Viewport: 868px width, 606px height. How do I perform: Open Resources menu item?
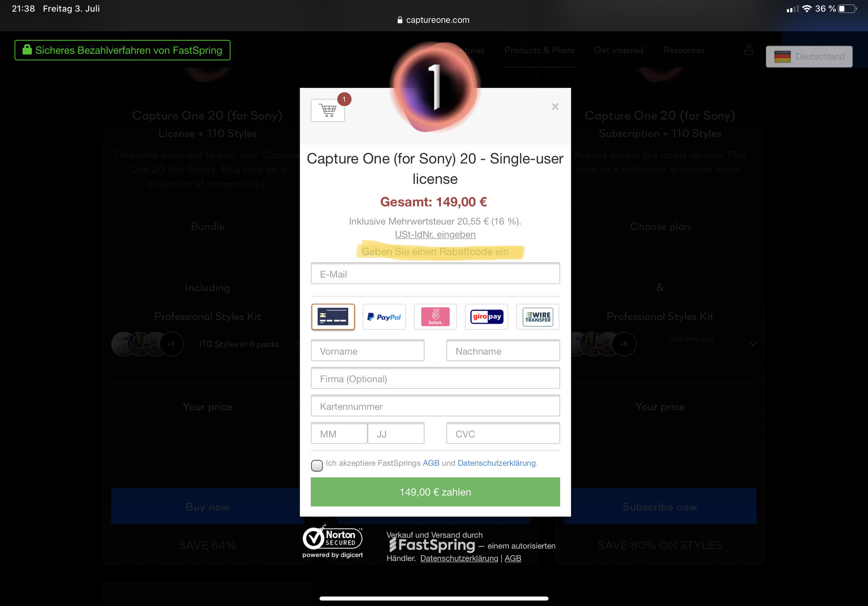tap(684, 50)
